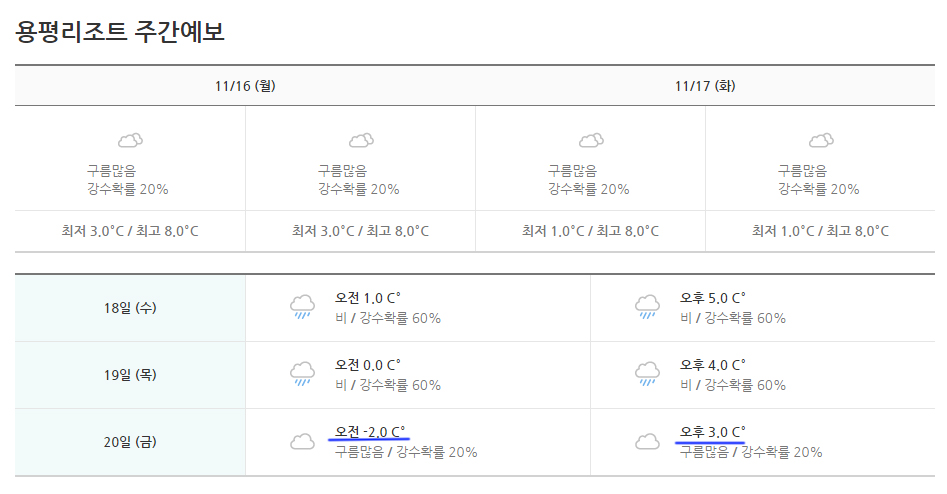Click the rain icon for 19일 오전
Viewport: 947px width, 494px height.
click(303, 374)
